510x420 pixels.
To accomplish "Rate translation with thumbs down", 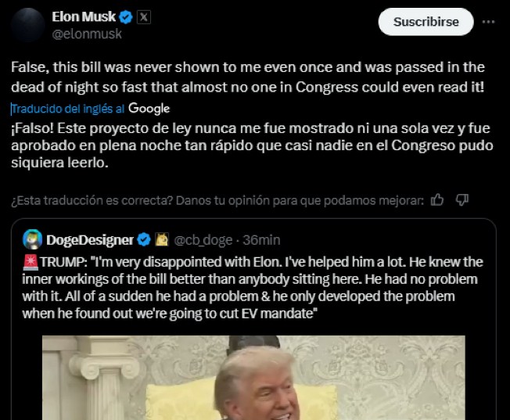I will pyautogui.click(x=462, y=200).
